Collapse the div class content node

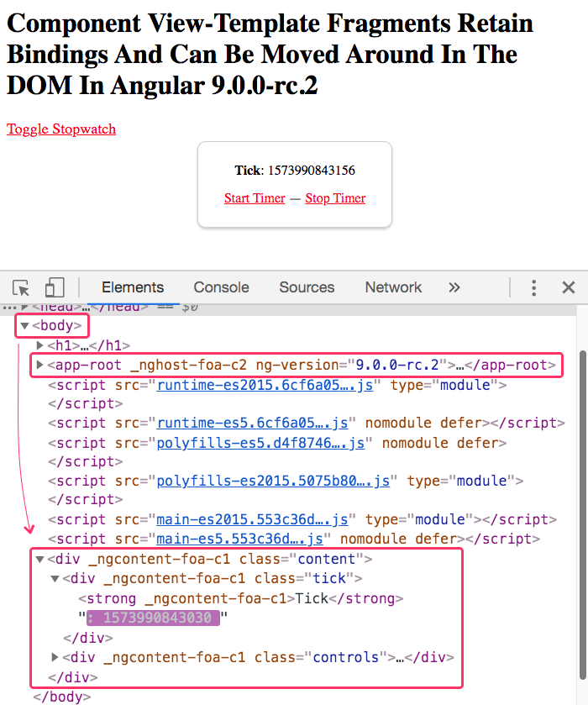click(x=39, y=559)
